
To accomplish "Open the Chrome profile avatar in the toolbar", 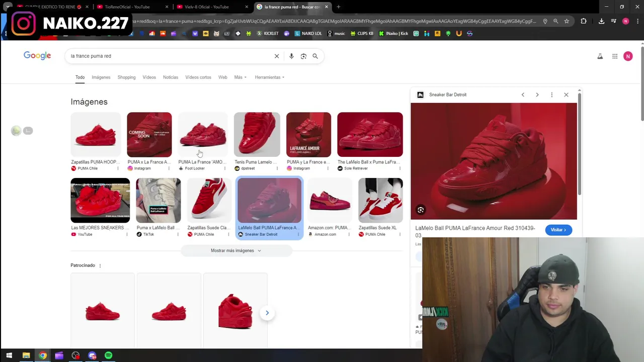I will (x=625, y=21).
